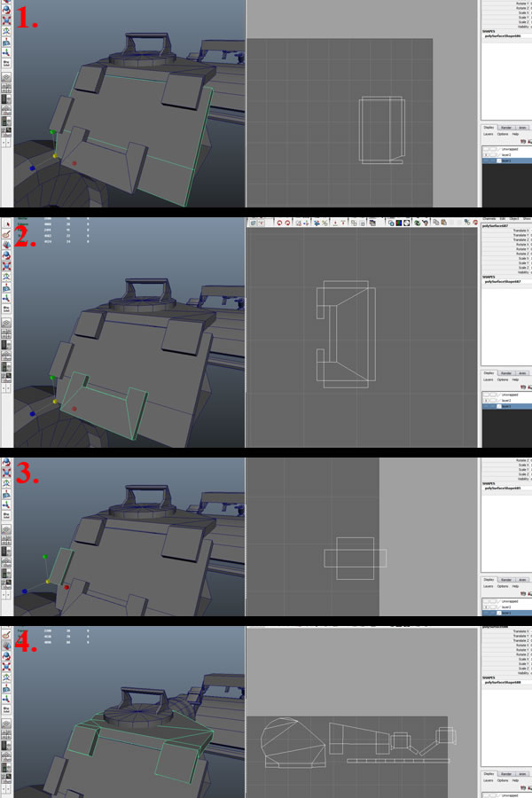
Task: Rotate UVs counter-clockwise in UV editor toolbar
Action: tap(279, 223)
